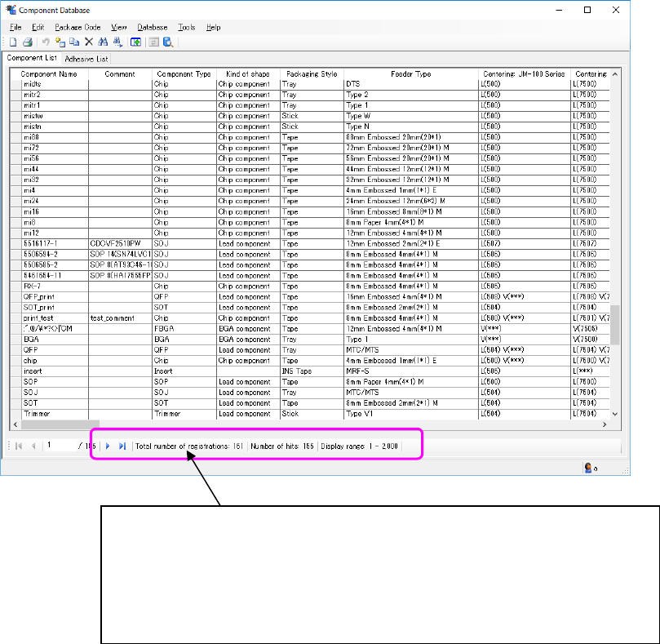
Task: Click the Copy toolbar icon
Action: pos(74,42)
